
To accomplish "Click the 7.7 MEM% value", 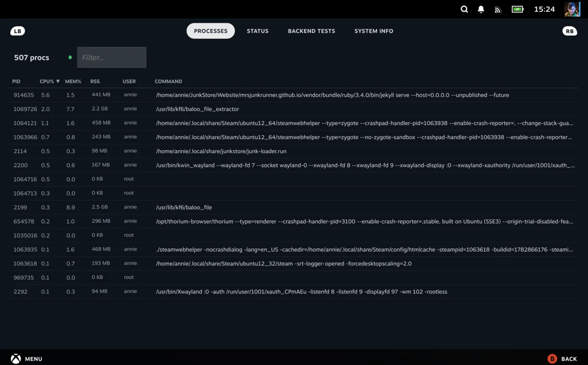I will pyautogui.click(x=70, y=109).
